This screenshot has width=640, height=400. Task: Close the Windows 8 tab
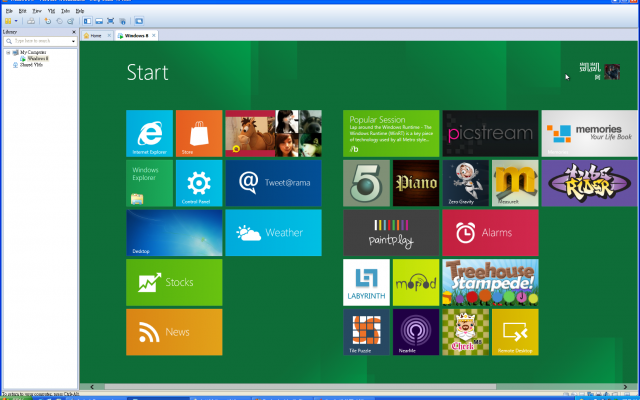[x=154, y=36]
